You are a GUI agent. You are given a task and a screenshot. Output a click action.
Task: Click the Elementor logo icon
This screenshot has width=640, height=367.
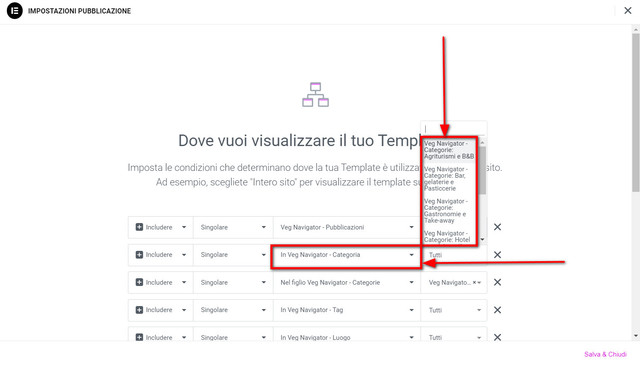(15, 11)
